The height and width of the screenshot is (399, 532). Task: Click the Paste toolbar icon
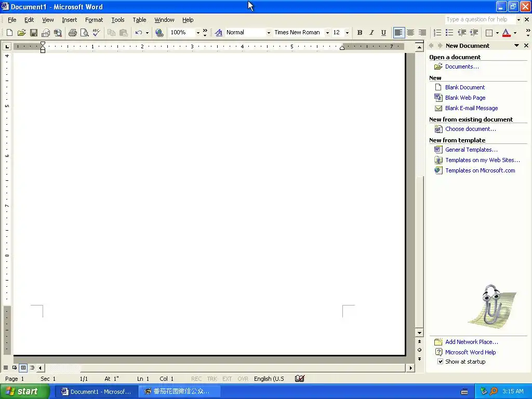[x=124, y=33]
